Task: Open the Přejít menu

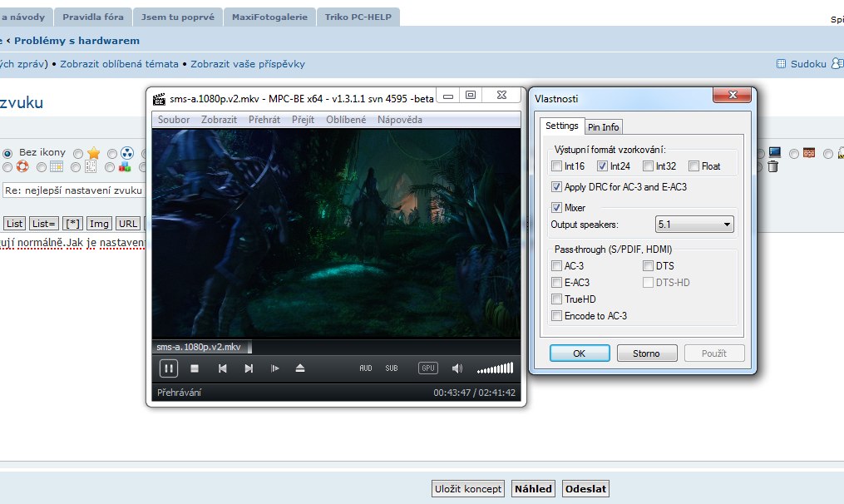Action: coord(303,120)
